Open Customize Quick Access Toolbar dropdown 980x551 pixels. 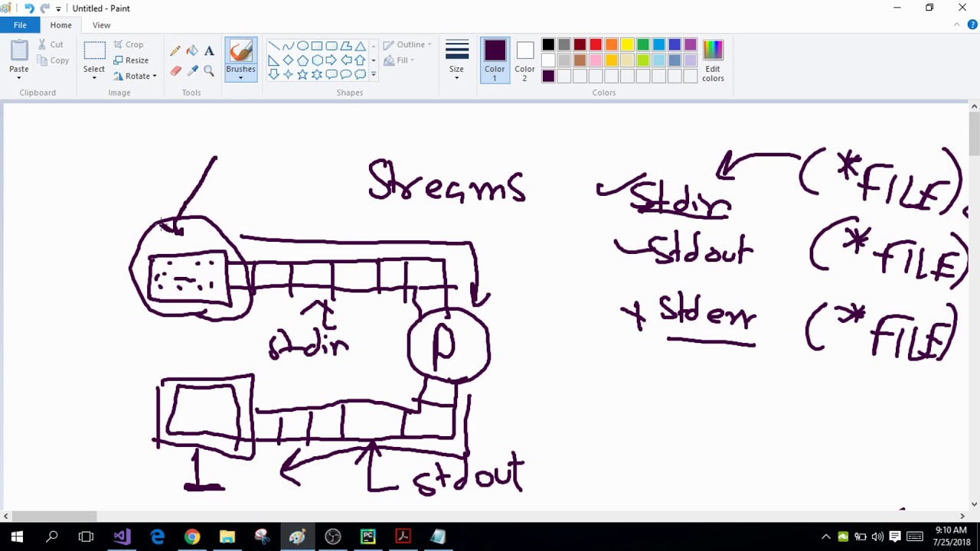pos(58,9)
